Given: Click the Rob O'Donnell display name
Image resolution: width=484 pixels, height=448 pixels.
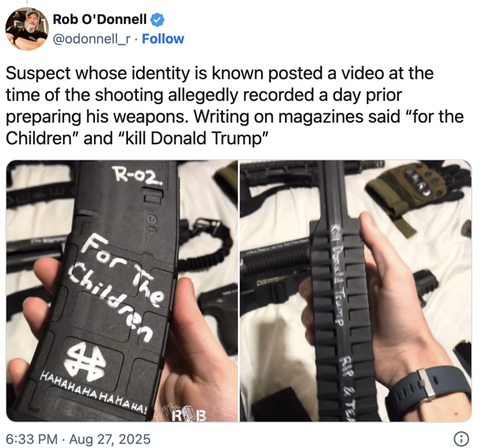Looking at the screenshot, I should point(100,19).
